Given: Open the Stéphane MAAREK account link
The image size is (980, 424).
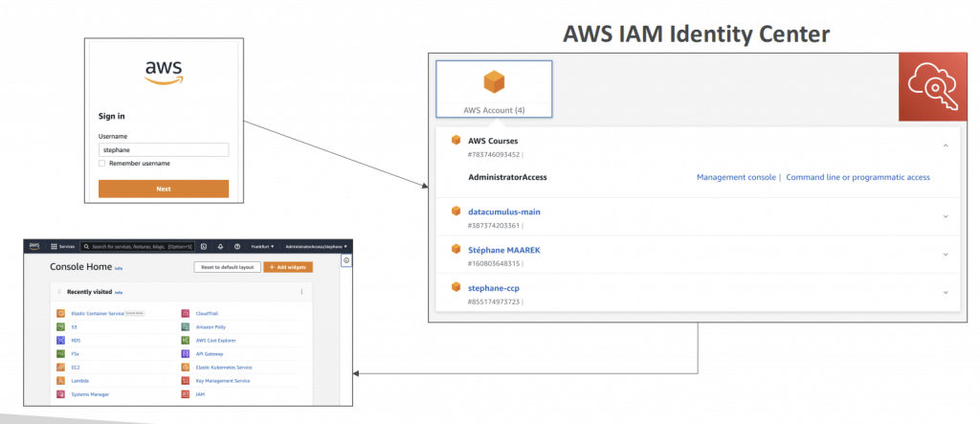Looking at the screenshot, I should tap(503, 250).
